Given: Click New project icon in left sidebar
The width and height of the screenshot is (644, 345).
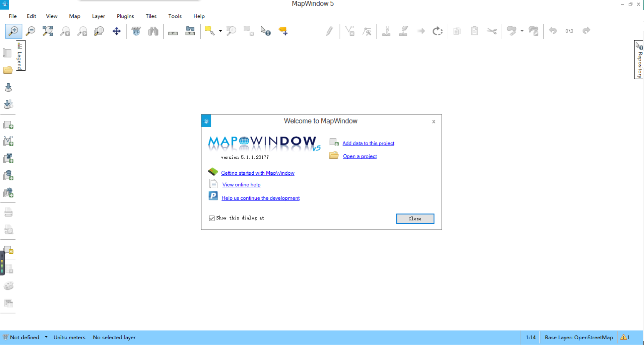Looking at the screenshot, I should (x=7, y=53).
